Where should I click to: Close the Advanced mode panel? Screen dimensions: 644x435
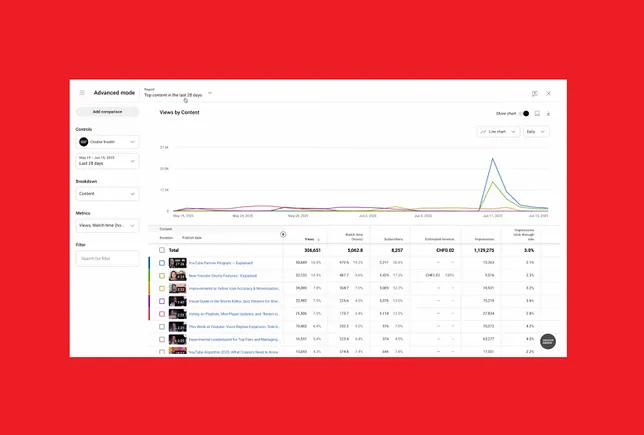click(x=548, y=93)
